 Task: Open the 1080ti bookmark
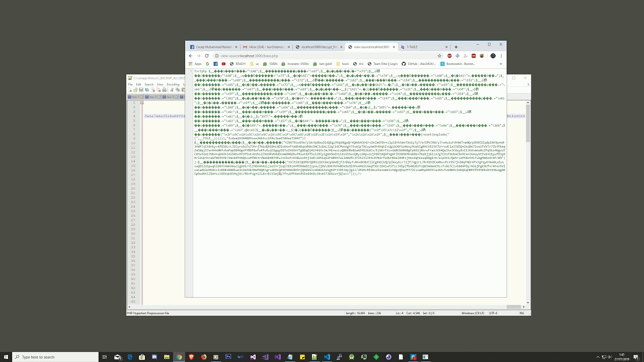pos(270,64)
